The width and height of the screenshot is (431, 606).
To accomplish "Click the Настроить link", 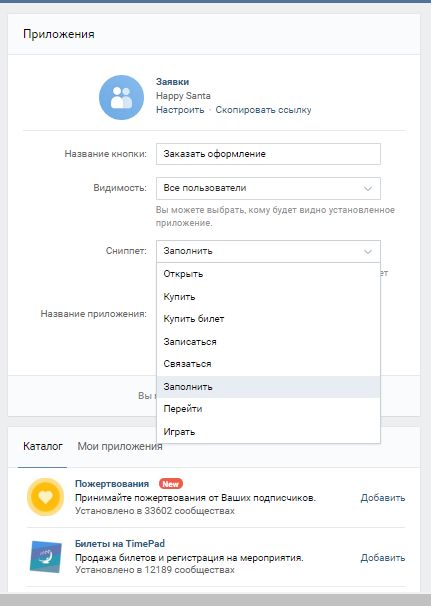I will 180,110.
